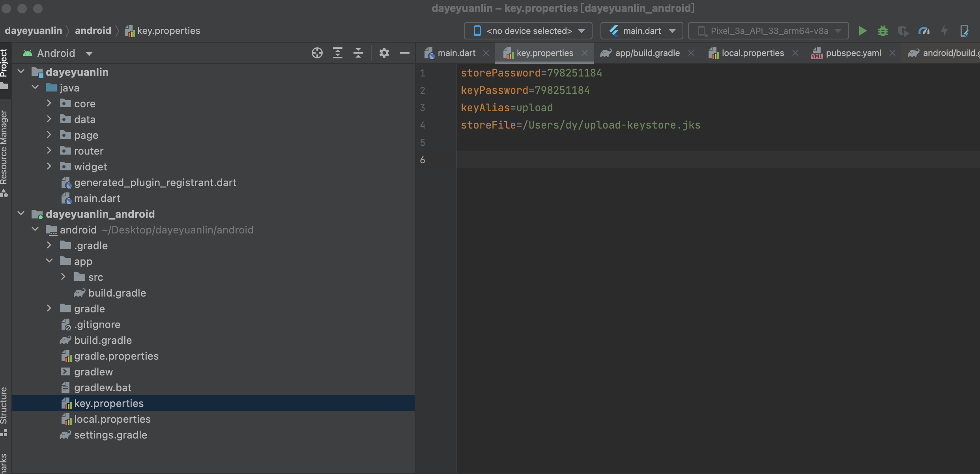Click key.properties breadcrumb in navigation bar
This screenshot has height=474, width=980.
pos(163,31)
